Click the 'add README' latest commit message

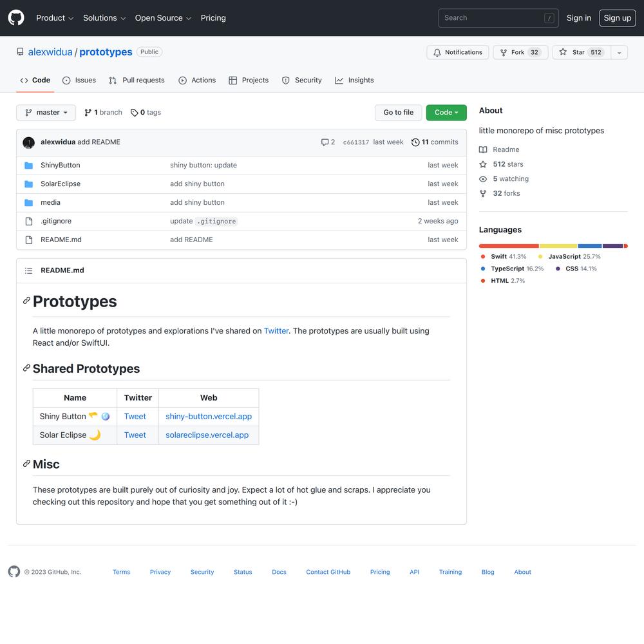pos(99,142)
